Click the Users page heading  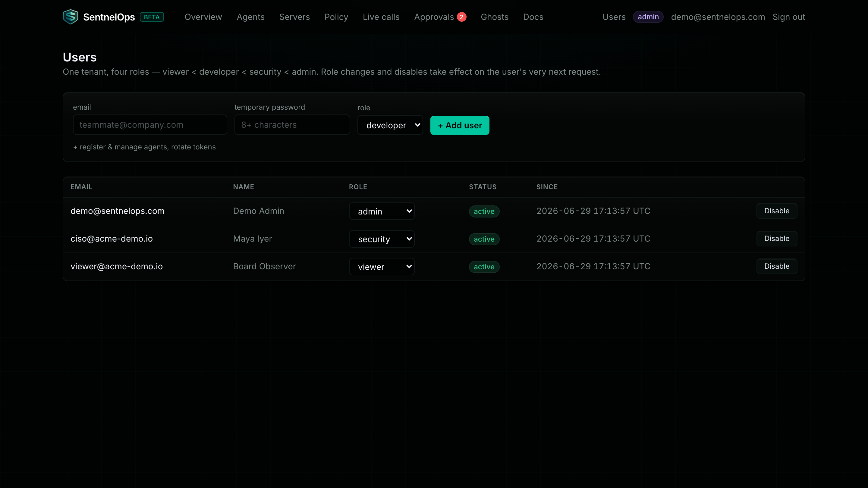80,57
